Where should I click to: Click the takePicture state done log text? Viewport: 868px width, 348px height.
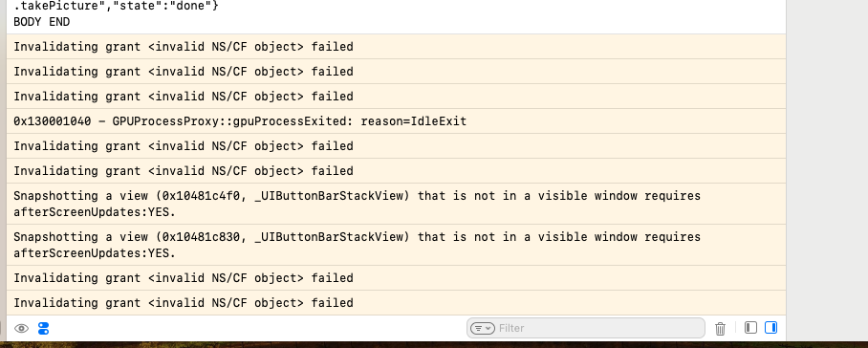click(117, 7)
